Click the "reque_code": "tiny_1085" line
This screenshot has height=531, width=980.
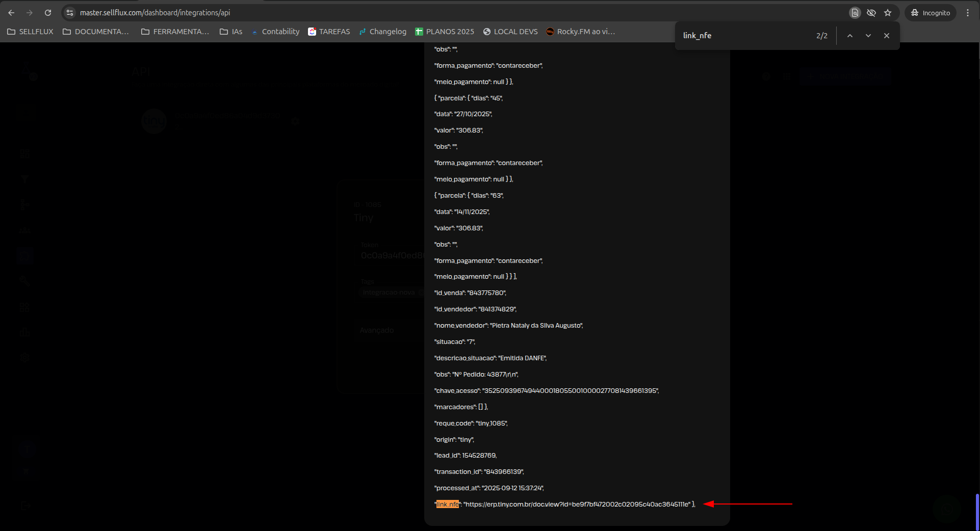[x=471, y=423]
